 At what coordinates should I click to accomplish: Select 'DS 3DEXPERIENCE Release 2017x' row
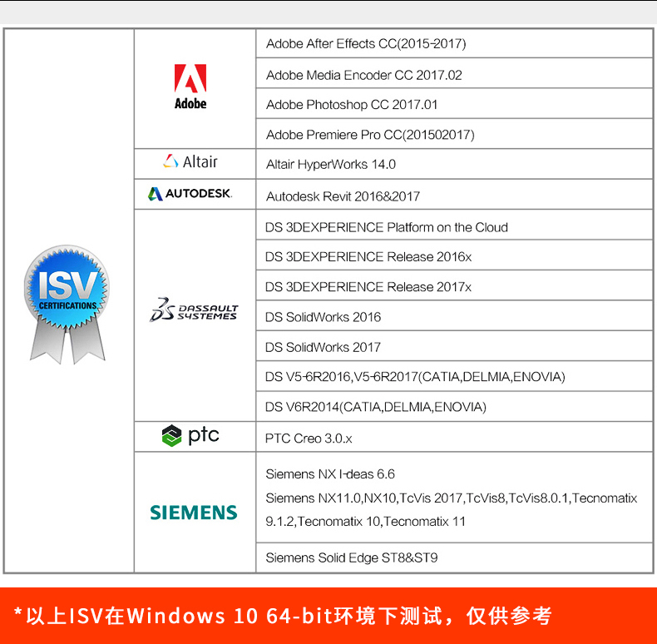click(455, 286)
